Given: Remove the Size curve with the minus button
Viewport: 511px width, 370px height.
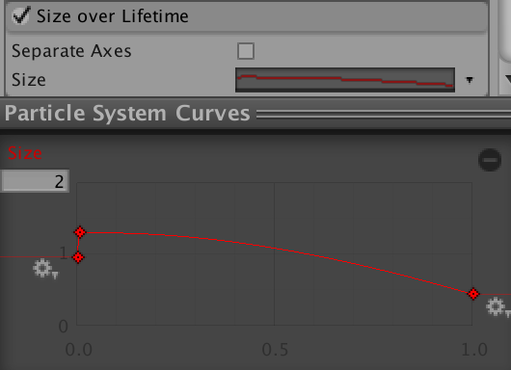Looking at the screenshot, I should (x=490, y=160).
